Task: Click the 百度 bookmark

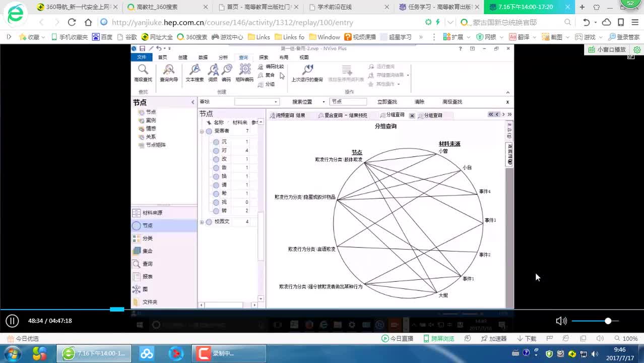Action: click(x=102, y=37)
